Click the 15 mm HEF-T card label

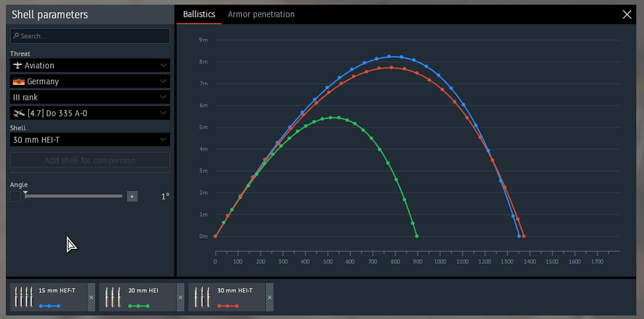click(x=57, y=290)
